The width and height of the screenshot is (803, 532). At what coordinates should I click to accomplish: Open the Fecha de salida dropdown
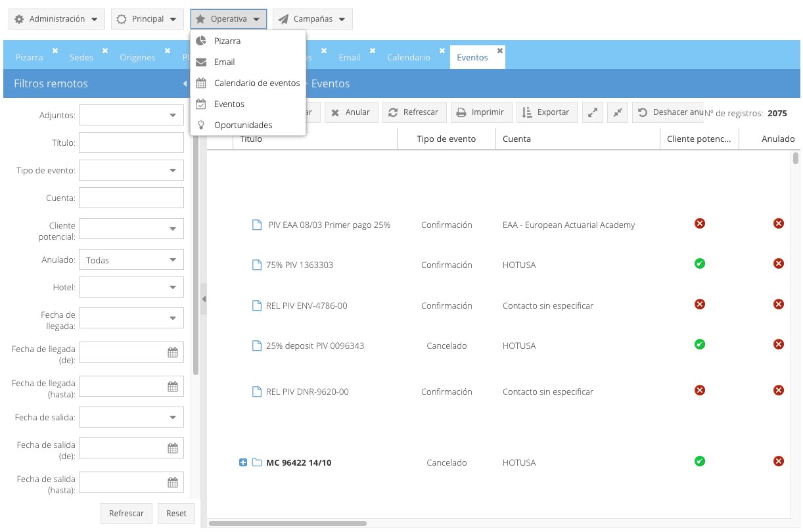(x=173, y=417)
